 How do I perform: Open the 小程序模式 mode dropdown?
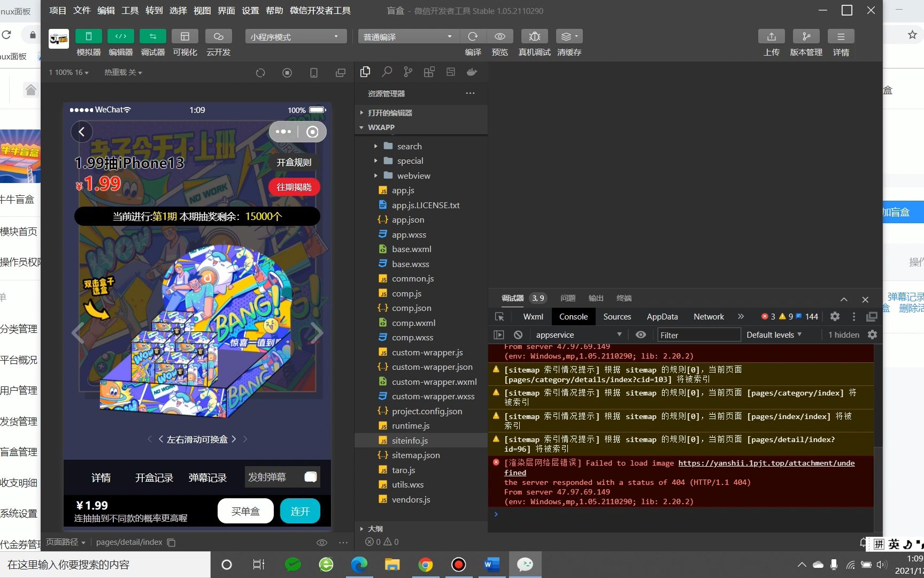point(296,36)
